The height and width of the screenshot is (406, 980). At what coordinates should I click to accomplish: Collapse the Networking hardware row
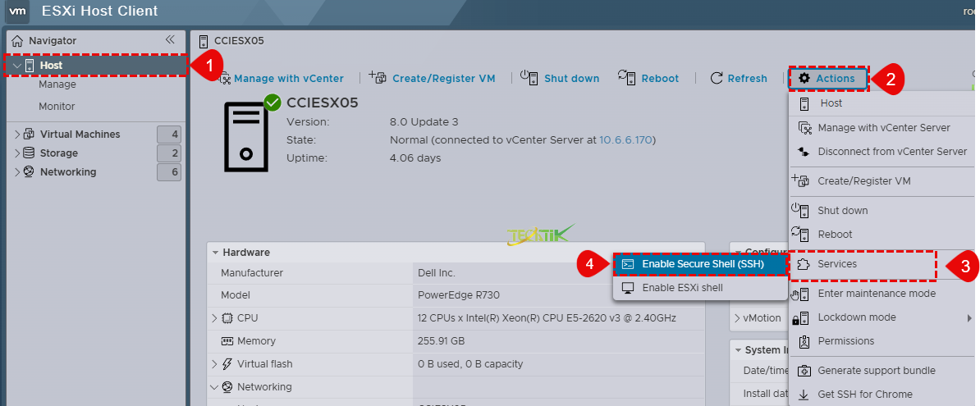(215, 386)
